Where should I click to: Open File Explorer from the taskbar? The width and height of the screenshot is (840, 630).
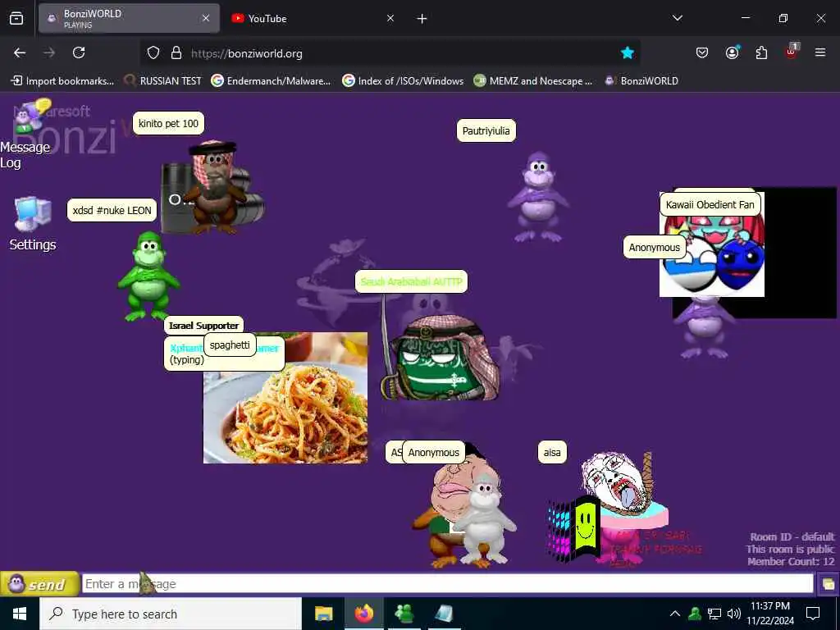tap(323, 614)
